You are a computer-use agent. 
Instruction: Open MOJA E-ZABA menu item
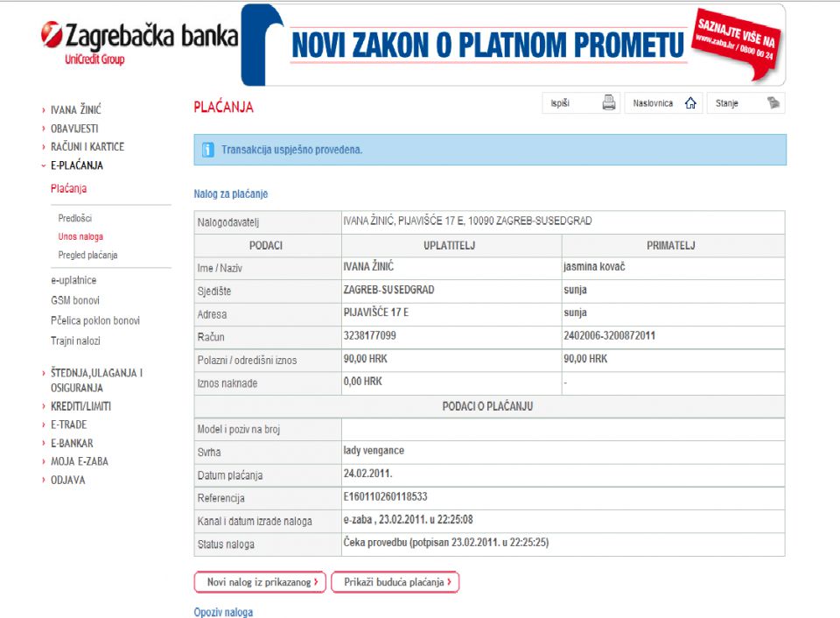click(80, 461)
